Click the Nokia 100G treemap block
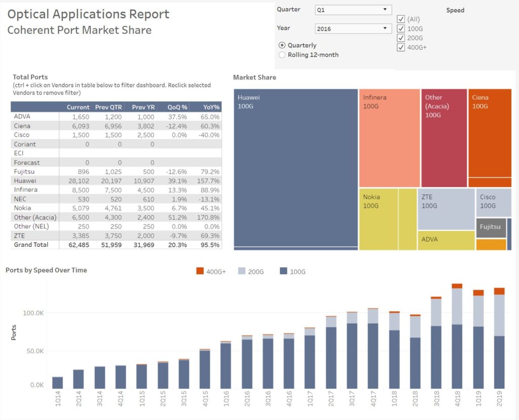519x420 pixels. coord(378,219)
